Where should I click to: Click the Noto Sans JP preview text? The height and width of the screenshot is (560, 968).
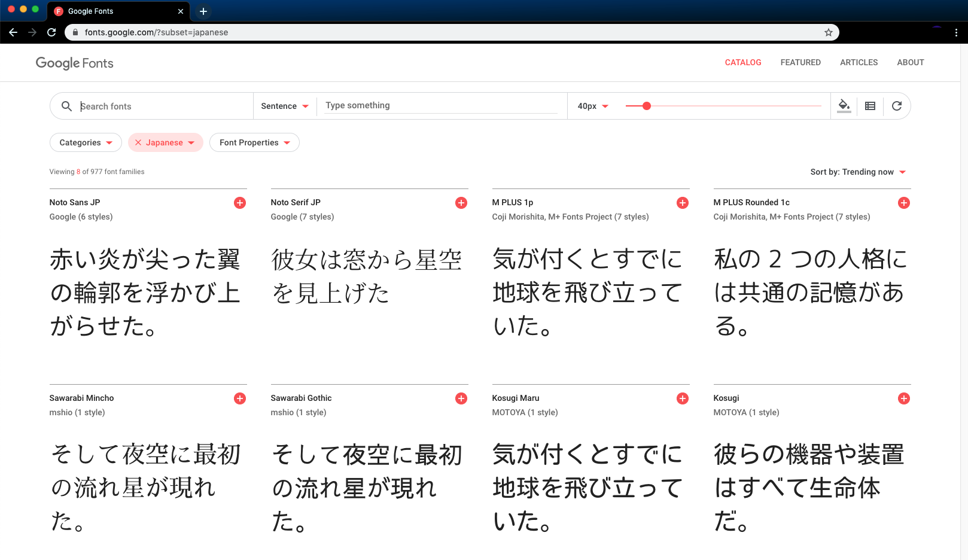tap(145, 293)
